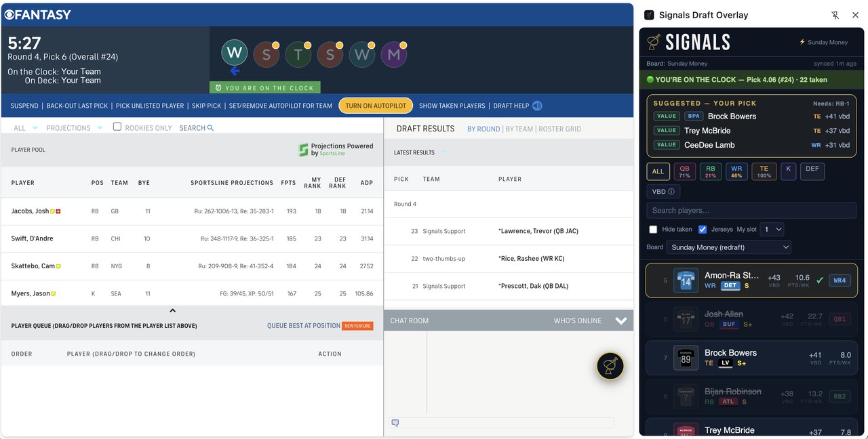Click the Brock Bowers jersey 89 thumbnail
Image resolution: width=868 pixels, height=439 pixels.
pos(686,358)
